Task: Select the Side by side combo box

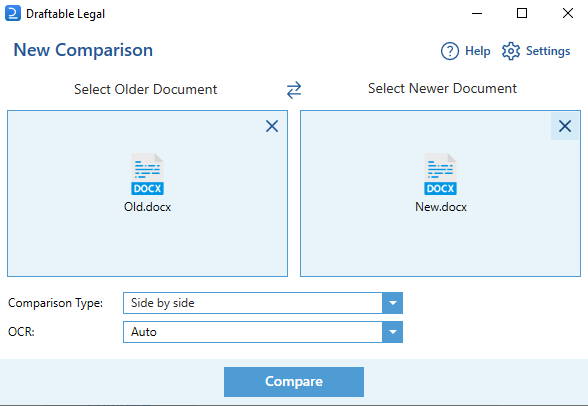Action: pos(263,303)
